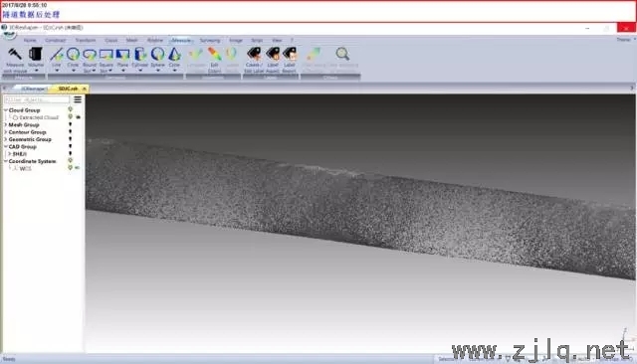Collapse the Cloud Group tree node
Viewport: 637px width, 364px height.
(x=6, y=110)
